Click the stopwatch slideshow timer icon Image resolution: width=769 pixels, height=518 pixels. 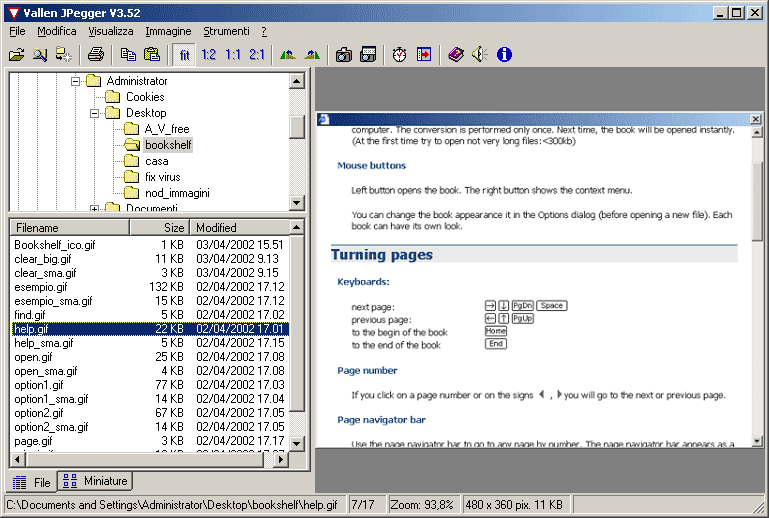[x=399, y=54]
